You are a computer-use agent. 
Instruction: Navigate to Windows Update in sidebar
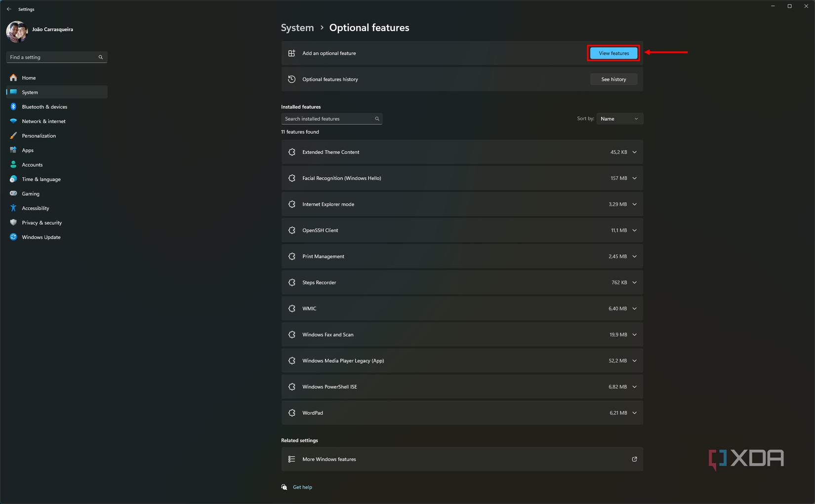tap(41, 237)
